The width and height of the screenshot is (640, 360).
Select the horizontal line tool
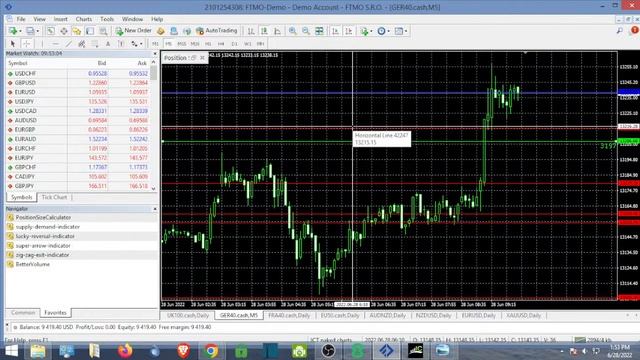(56, 44)
